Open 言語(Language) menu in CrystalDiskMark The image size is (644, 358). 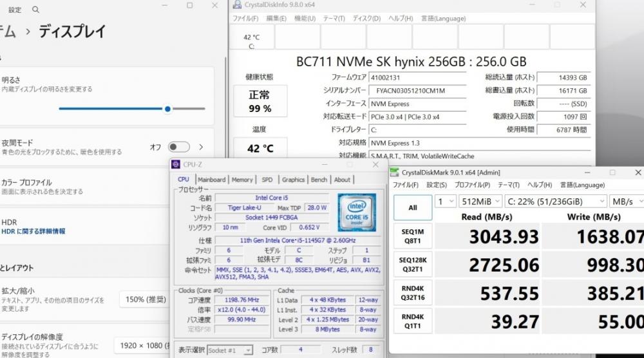click(582, 185)
